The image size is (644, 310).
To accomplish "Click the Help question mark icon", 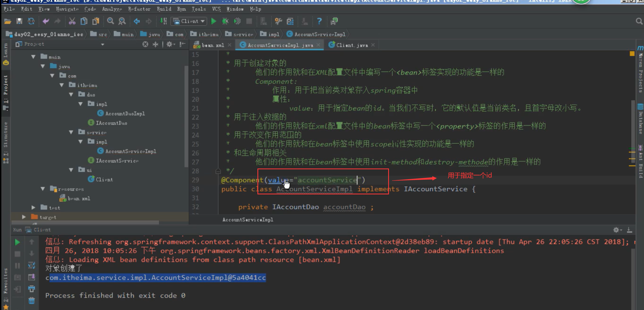I will 319,21.
